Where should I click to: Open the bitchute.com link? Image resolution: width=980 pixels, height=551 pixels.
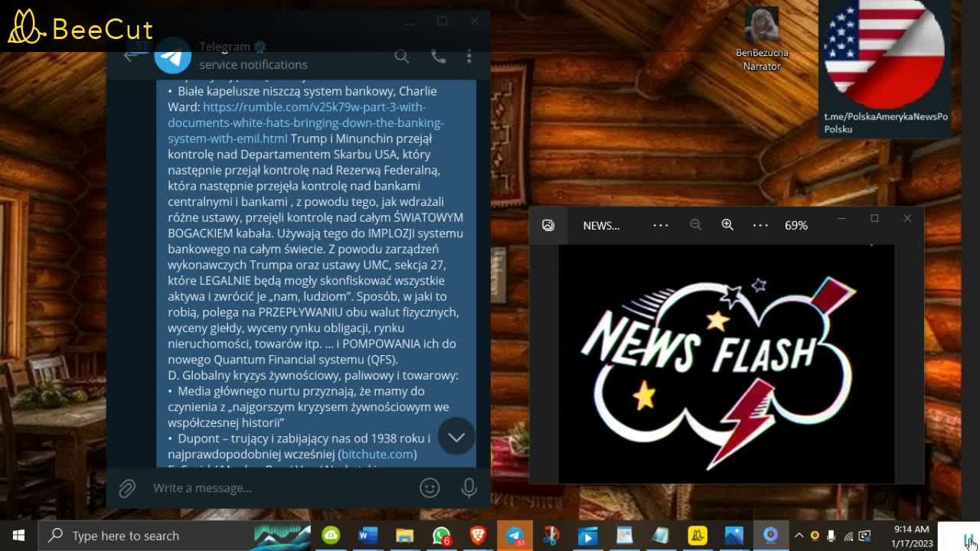[377, 454]
